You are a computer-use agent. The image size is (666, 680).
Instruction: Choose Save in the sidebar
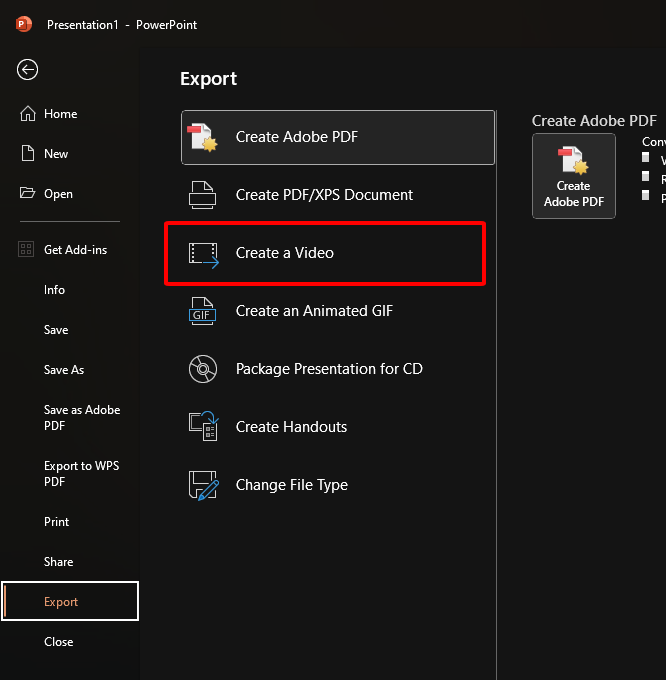pos(70,330)
